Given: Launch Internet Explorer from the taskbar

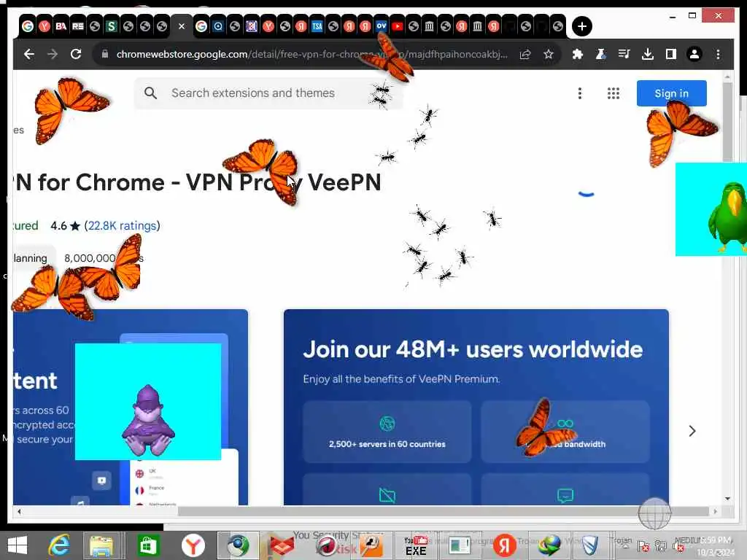Looking at the screenshot, I should (60, 545).
